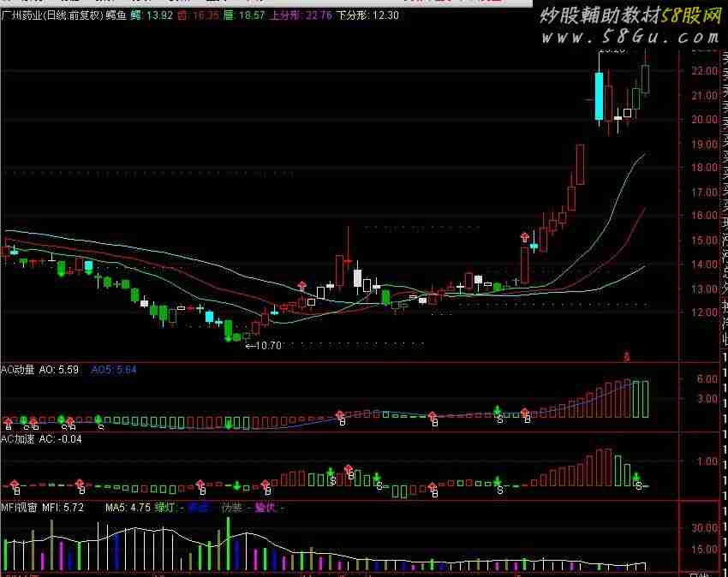The image size is (728, 577).
Task: Click 18.00 on the price axis
Action: [705, 168]
